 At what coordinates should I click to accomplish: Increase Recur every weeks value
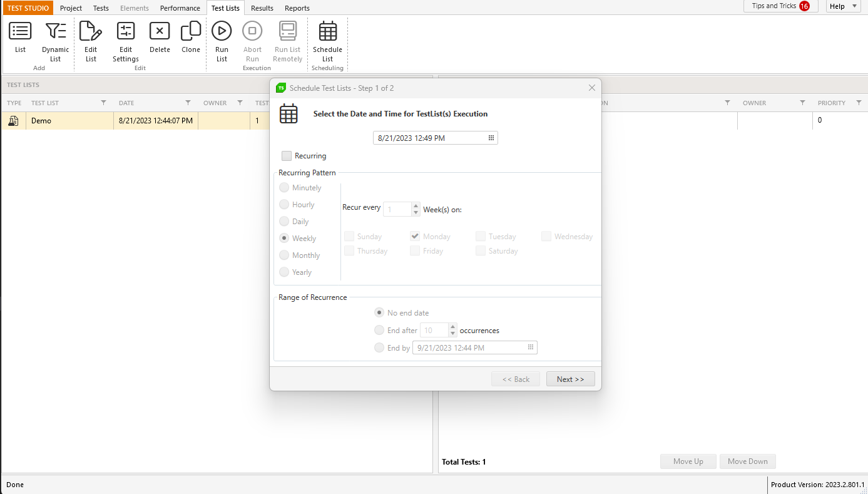pos(416,205)
